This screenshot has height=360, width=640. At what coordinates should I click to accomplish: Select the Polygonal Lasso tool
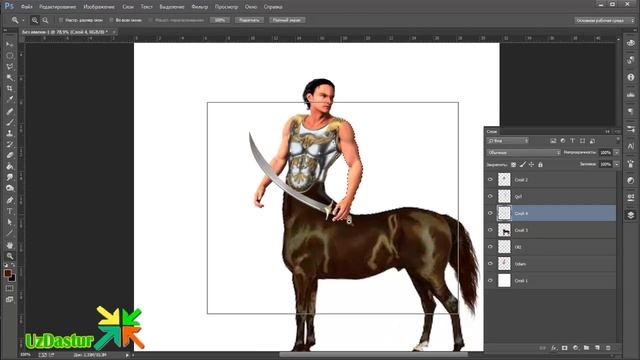[x=9, y=67]
